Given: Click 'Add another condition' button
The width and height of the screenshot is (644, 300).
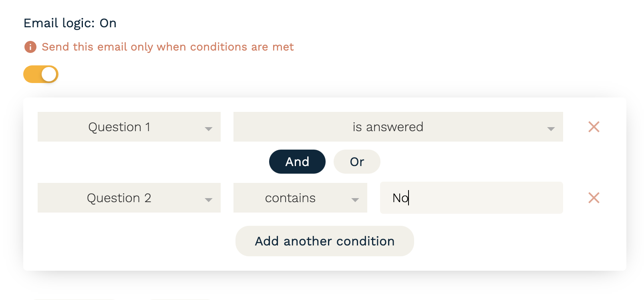Looking at the screenshot, I should click(324, 241).
